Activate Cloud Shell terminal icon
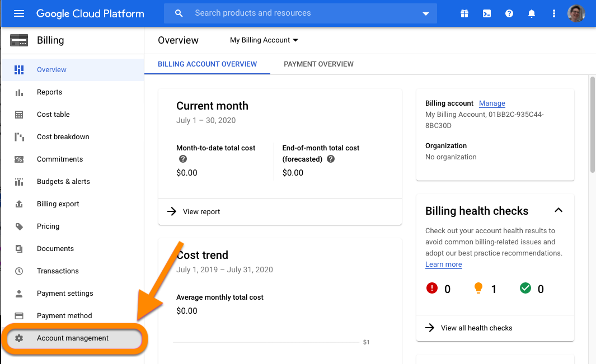Image resolution: width=596 pixels, height=364 pixels. click(x=487, y=13)
